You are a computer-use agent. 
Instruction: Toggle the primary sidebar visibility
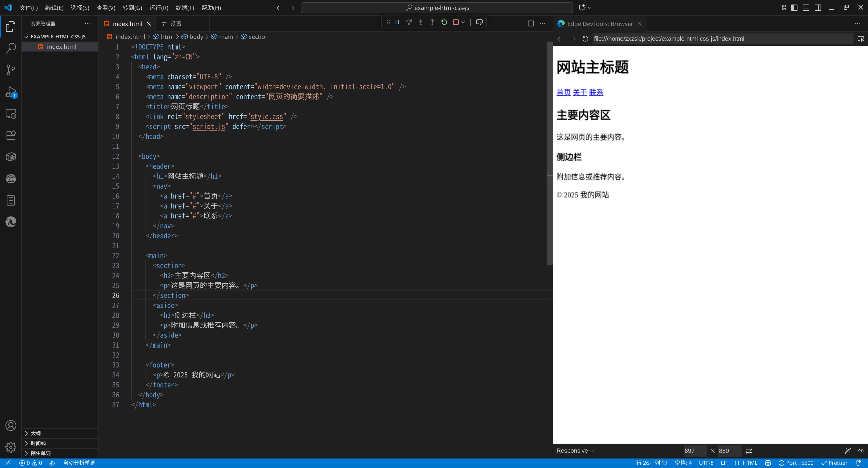tap(794, 8)
